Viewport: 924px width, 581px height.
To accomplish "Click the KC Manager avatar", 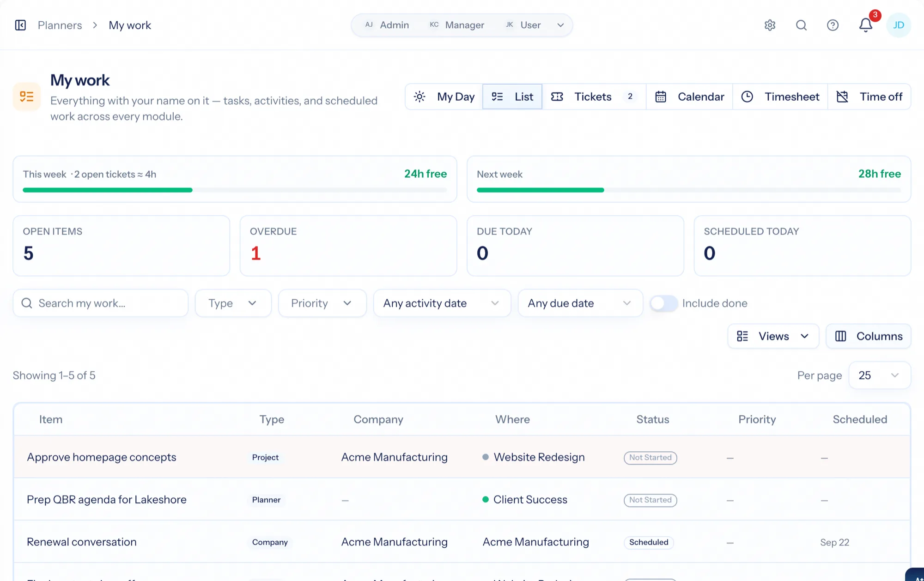I will pos(434,25).
